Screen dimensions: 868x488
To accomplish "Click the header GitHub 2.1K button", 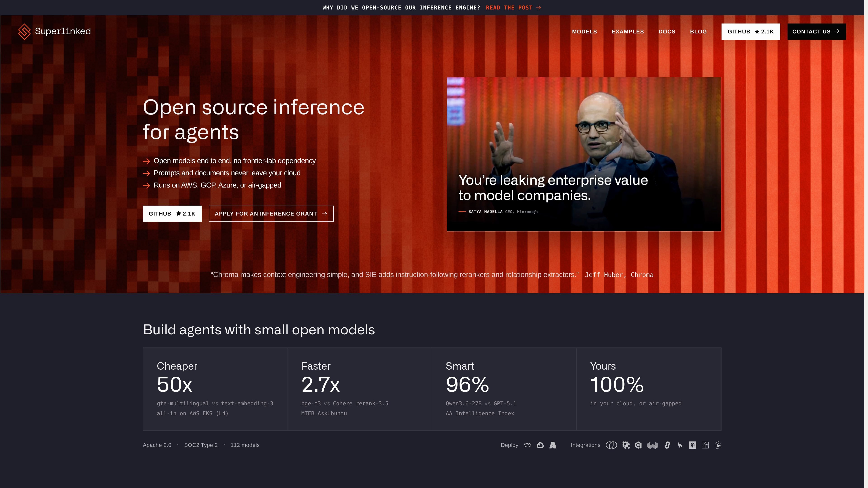I will click(750, 32).
